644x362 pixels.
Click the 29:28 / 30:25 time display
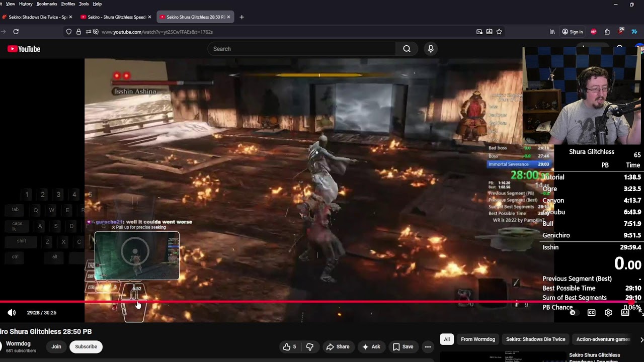coord(42,313)
